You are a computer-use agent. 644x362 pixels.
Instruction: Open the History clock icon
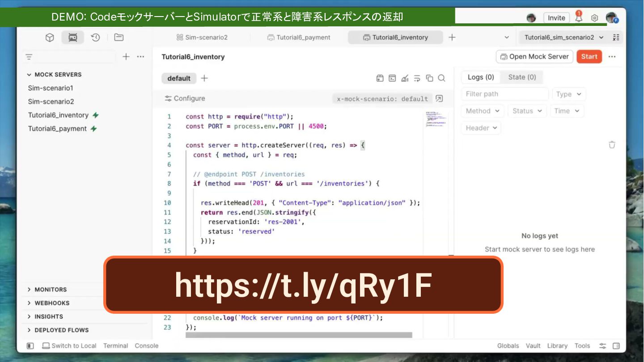pos(95,38)
